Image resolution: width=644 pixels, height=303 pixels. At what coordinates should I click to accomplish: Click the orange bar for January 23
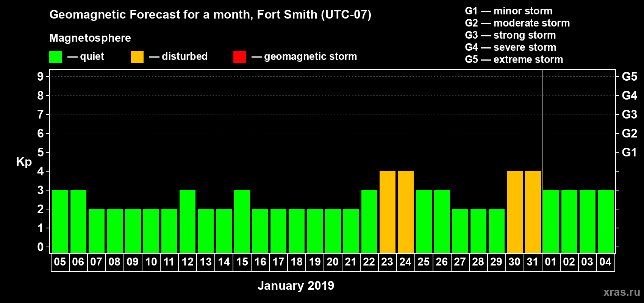[x=388, y=212]
